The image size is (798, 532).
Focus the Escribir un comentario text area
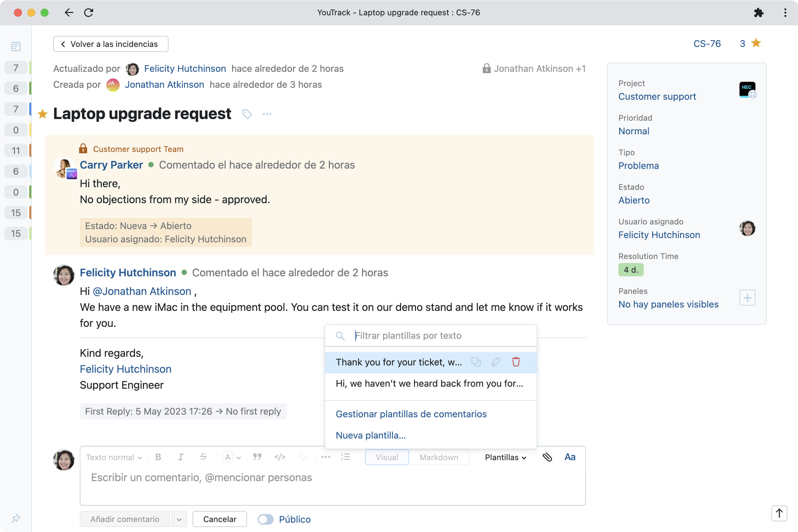pos(332,485)
